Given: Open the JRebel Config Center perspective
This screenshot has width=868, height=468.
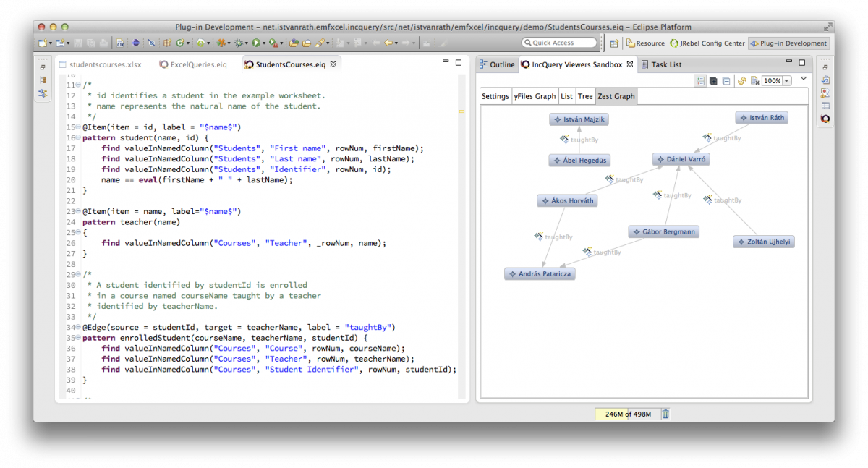Looking at the screenshot, I should coord(707,43).
